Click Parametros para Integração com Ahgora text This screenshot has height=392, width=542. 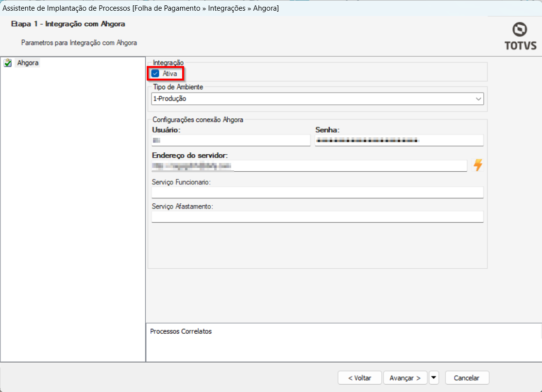[x=79, y=43]
